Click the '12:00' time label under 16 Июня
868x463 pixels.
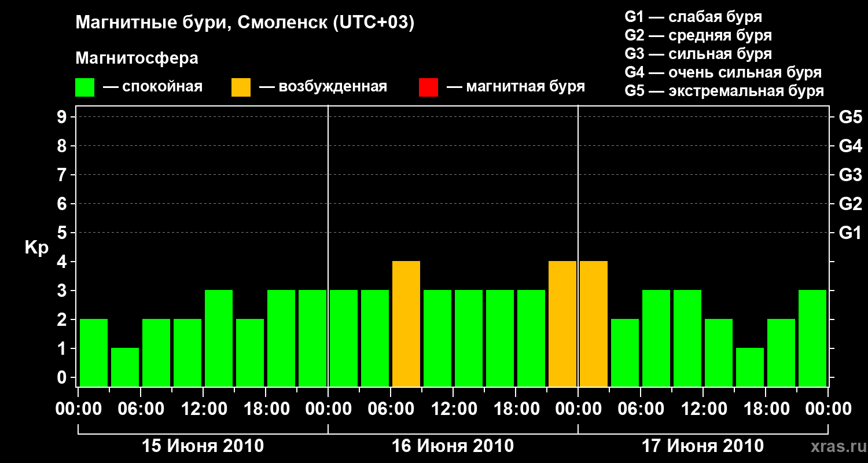(453, 409)
